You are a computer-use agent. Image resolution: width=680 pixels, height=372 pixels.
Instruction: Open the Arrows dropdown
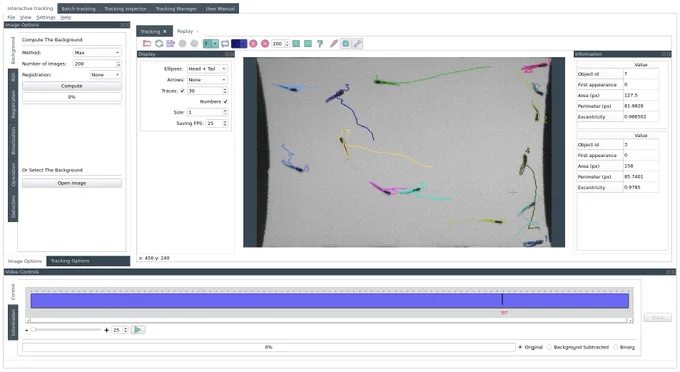click(207, 80)
